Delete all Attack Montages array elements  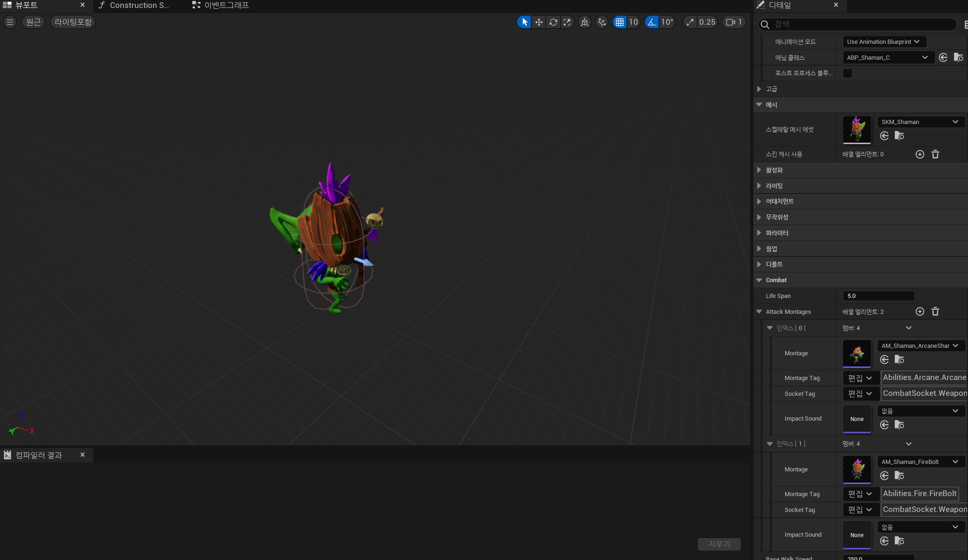pos(935,311)
